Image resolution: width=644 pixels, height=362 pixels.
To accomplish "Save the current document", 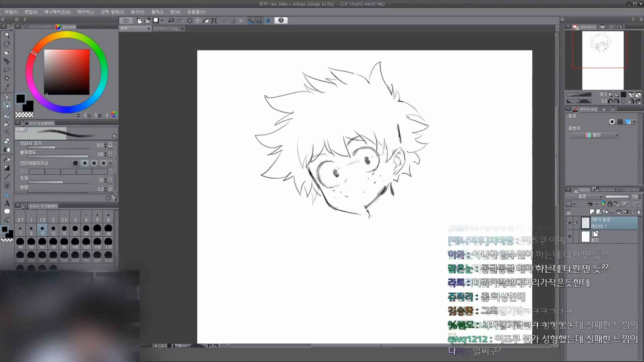I will (x=156, y=20).
